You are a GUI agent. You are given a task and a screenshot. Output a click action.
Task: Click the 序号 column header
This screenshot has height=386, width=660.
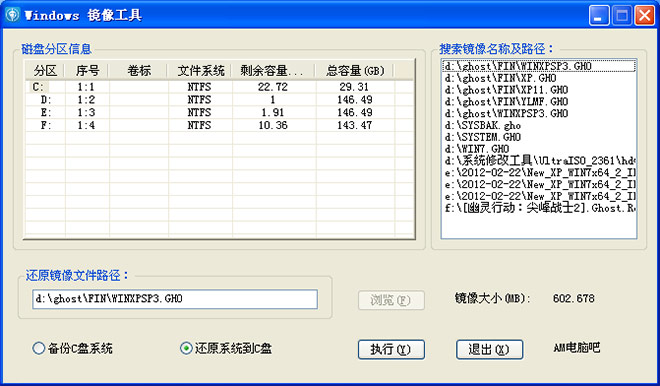(87, 71)
